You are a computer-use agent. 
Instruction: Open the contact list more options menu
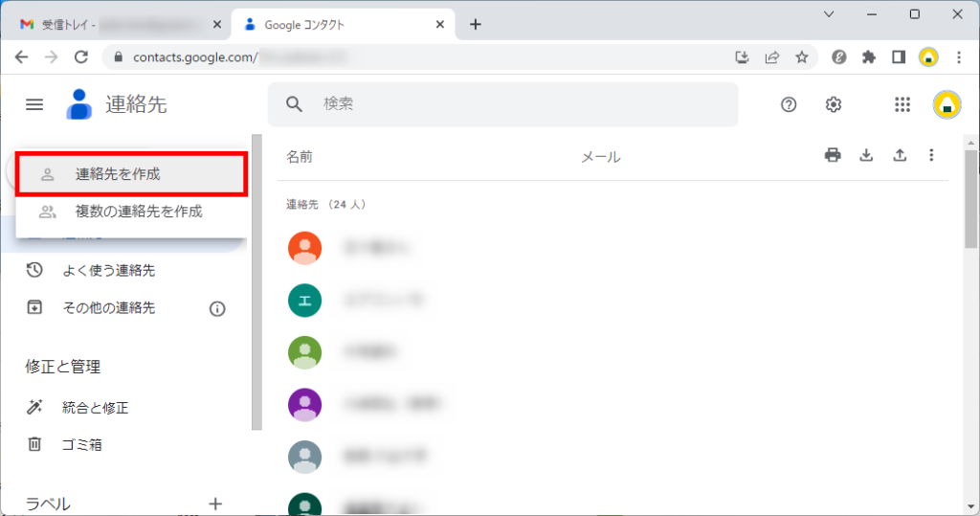coord(932,155)
